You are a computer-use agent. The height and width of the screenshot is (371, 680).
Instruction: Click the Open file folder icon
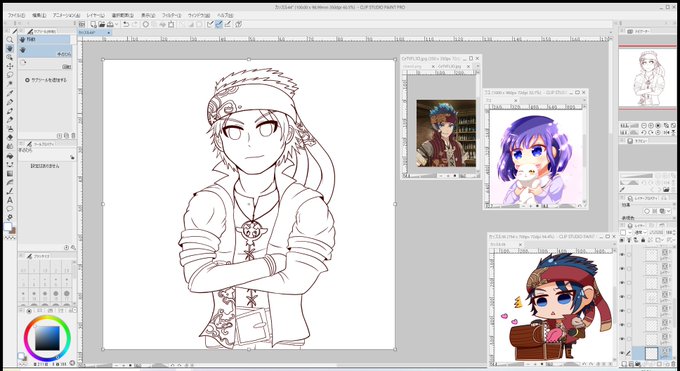pyautogui.click(x=101, y=25)
